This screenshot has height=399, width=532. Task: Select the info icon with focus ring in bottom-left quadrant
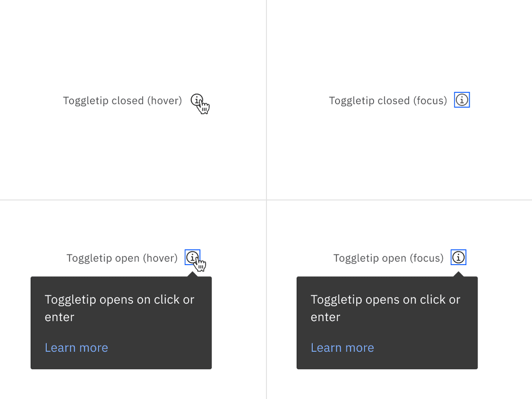193,258
